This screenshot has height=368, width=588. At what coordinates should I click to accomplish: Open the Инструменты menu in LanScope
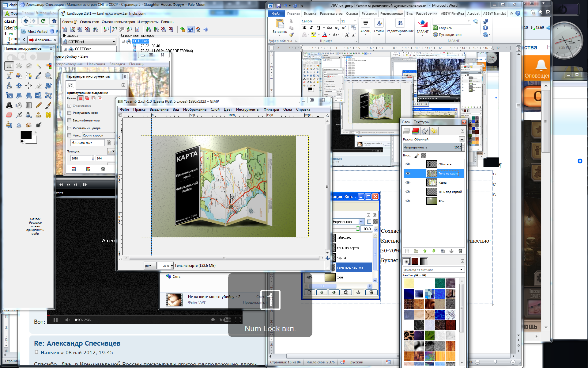[148, 22]
